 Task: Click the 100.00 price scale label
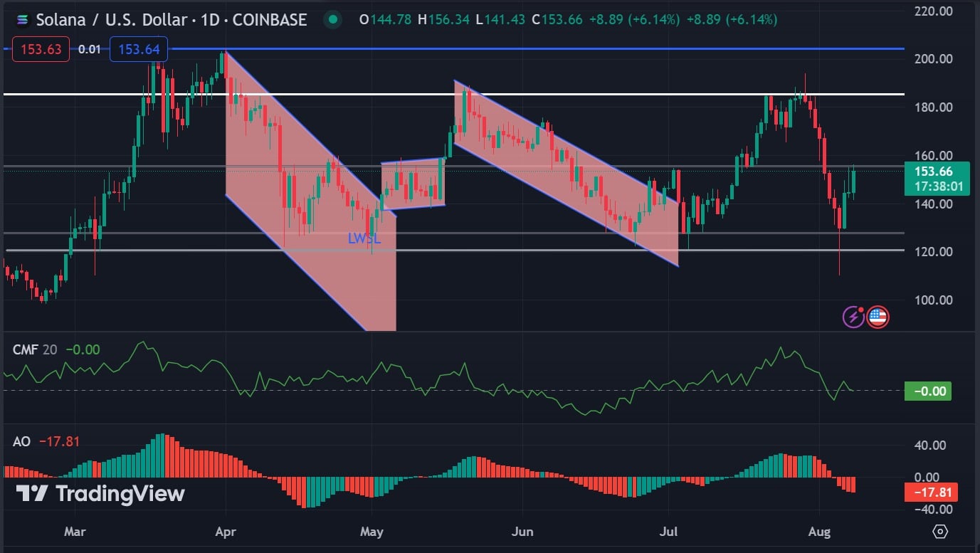[x=932, y=300]
